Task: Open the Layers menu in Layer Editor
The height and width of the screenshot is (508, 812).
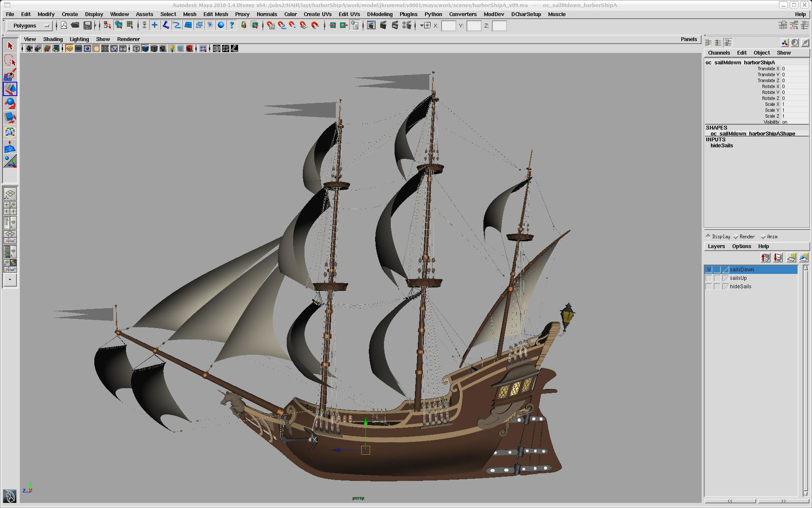Action: coord(716,246)
